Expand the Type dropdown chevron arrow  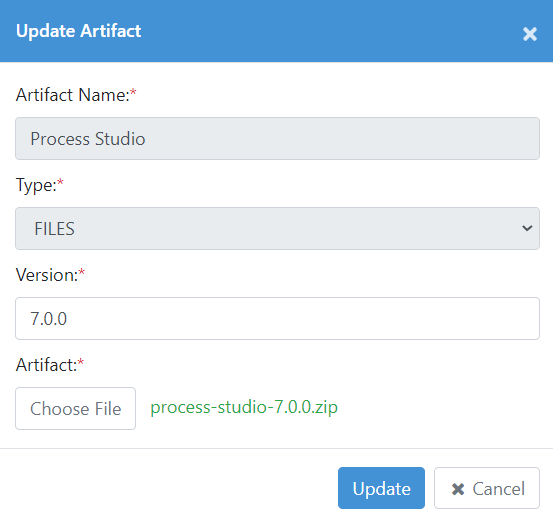[x=527, y=228]
